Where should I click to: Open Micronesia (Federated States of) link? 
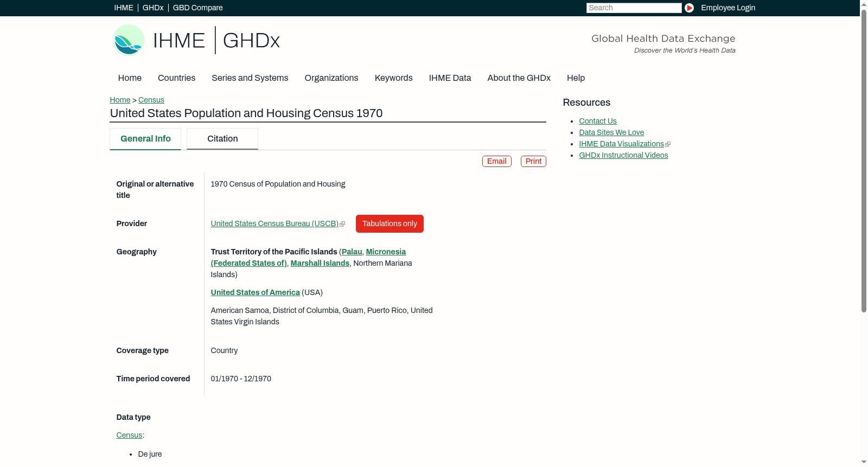pos(308,258)
